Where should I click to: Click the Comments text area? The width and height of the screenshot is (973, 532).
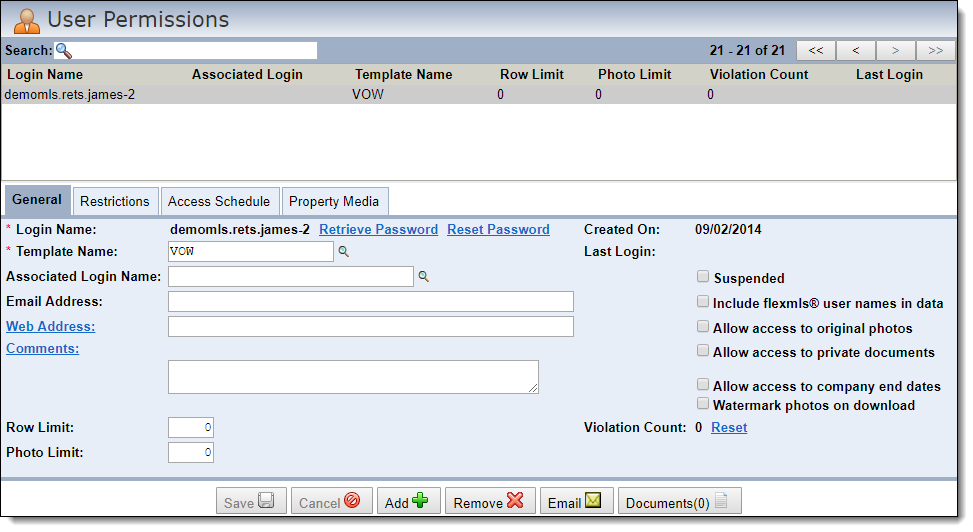tap(353, 377)
